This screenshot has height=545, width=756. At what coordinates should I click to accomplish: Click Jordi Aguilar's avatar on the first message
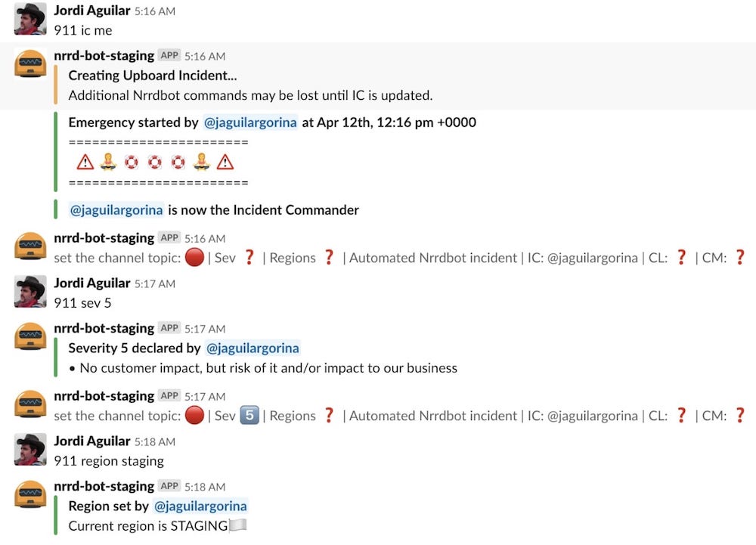(30, 19)
